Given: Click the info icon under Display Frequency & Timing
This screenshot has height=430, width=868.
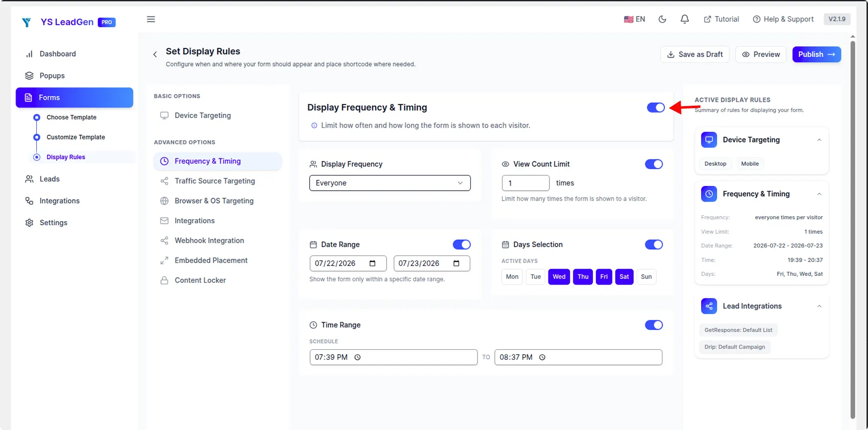Looking at the screenshot, I should point(314,126).
